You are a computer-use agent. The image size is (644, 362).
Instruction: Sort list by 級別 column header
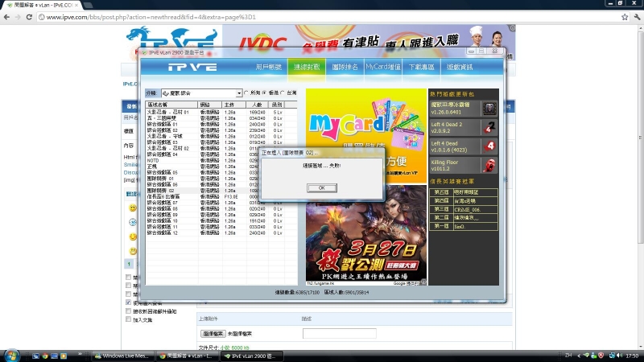277,105
